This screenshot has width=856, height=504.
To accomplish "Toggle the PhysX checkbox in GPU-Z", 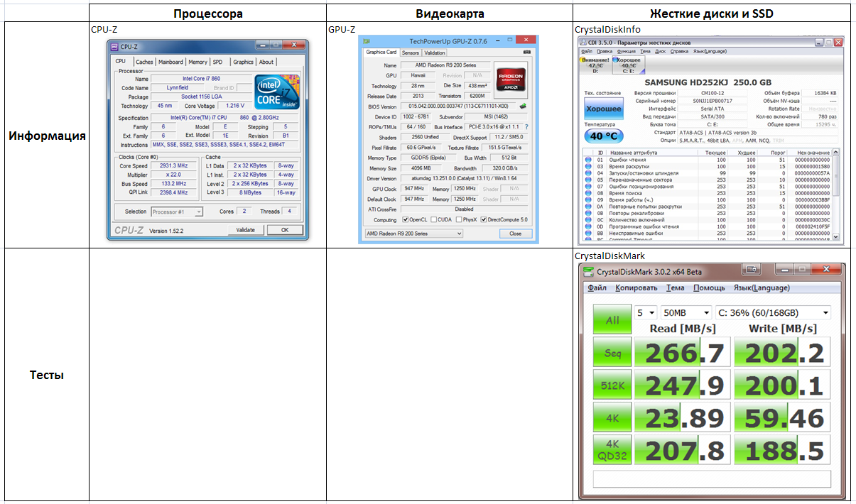I will tap(459, 220).
